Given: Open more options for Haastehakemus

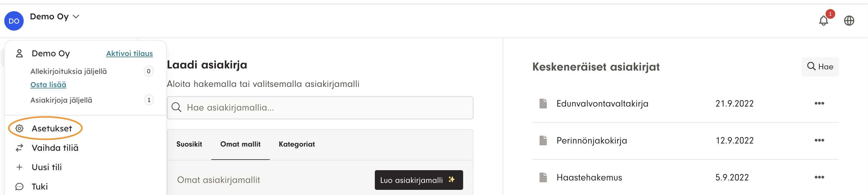Looking at the screenshot, I should click(819, 177).
